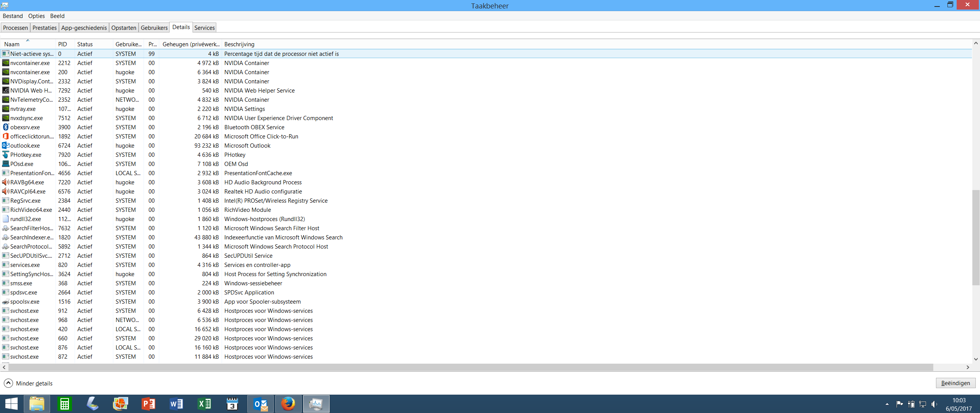Switch to Firefox in the taskbar
Image resolution: width=980 pixels, height=413 pixels.
(288, 404)
